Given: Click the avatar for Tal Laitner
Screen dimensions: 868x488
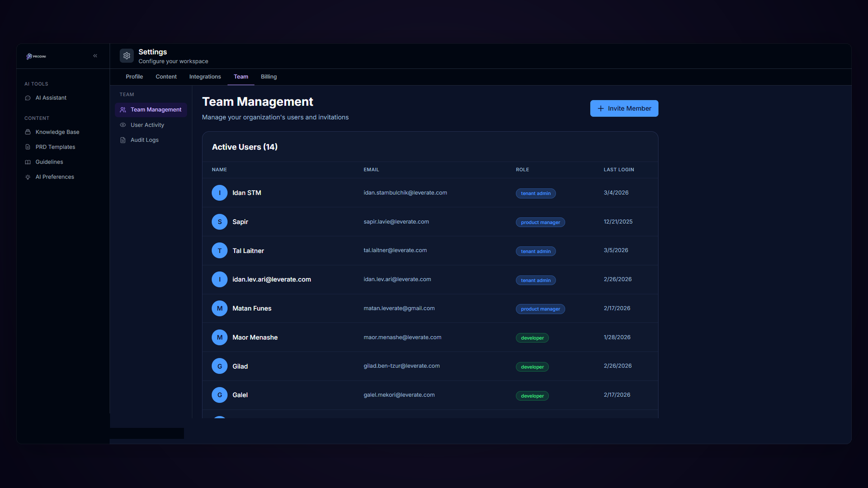Looking at the screenshot, I should [220, 251].
